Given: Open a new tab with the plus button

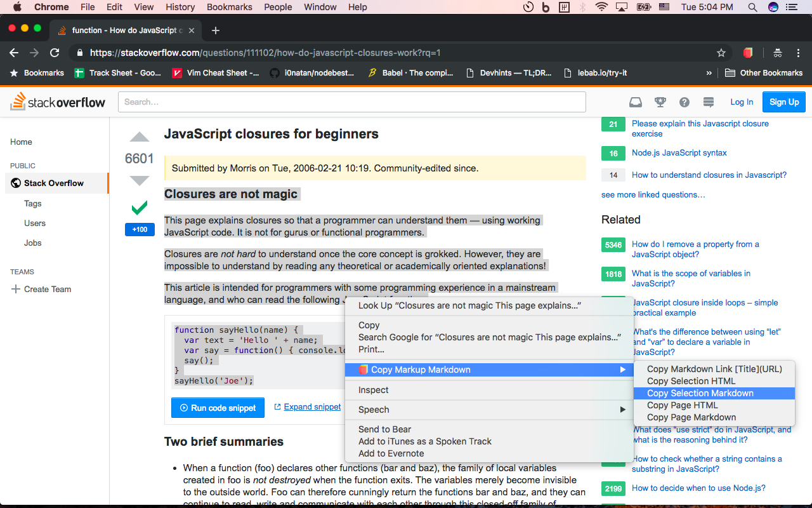Looking at the screenshot, I should 216,30.
